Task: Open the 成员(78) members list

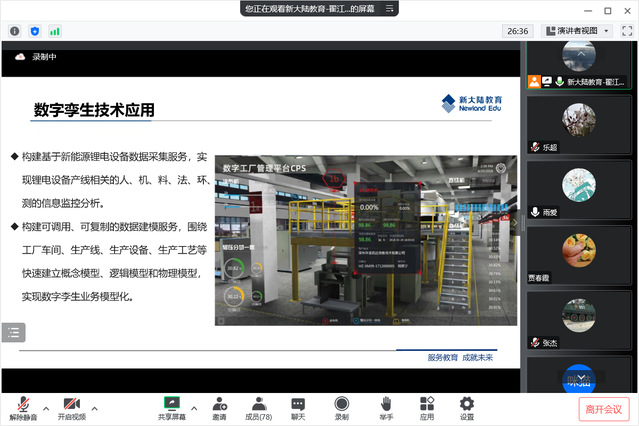Action: (x=258, y=406)
